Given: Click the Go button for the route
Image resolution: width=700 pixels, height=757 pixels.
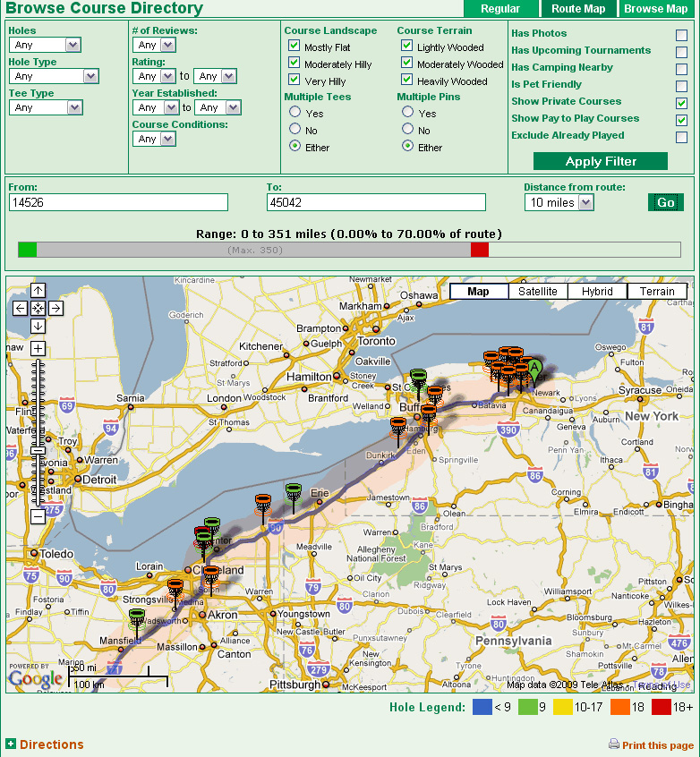Looking at the screenshot, I should click(665, 202).
